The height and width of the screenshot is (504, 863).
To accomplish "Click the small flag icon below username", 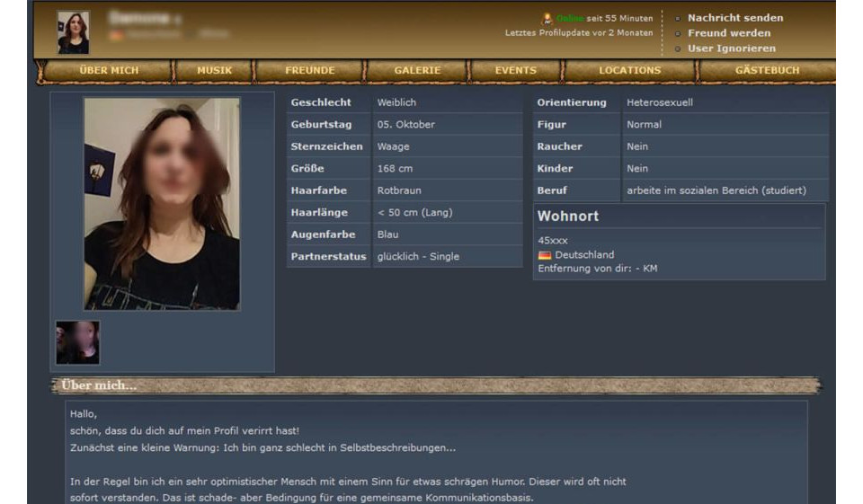I will pyautogui.click(x=116, y=35).
